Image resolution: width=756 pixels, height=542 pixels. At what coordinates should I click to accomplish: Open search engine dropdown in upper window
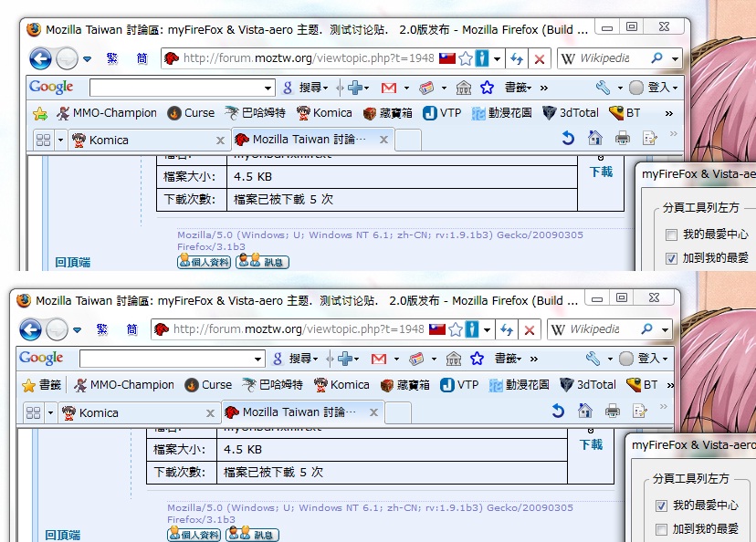click(675, 59)
